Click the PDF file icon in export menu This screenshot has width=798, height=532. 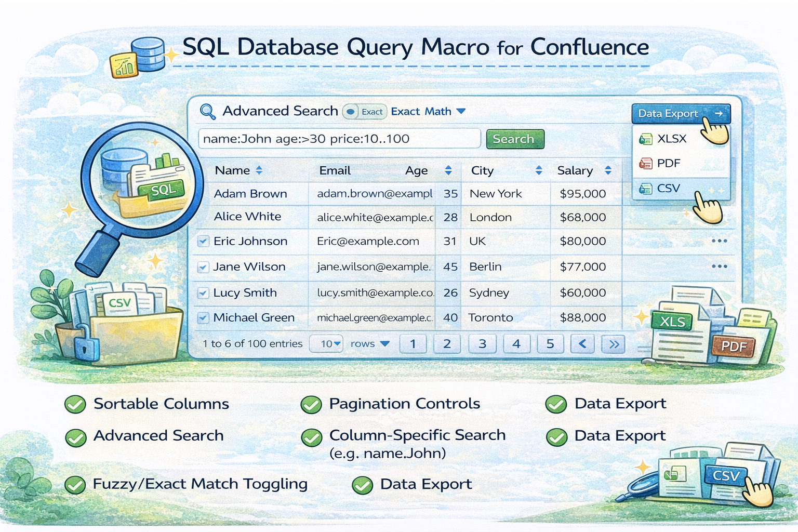pyautogui.click(x=645, y=164)
